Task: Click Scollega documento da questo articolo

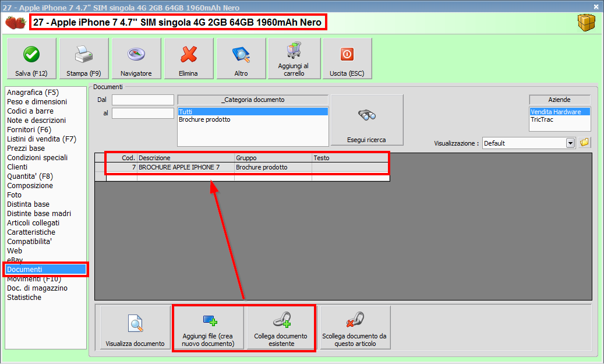Action: click(x=355, y=328)
